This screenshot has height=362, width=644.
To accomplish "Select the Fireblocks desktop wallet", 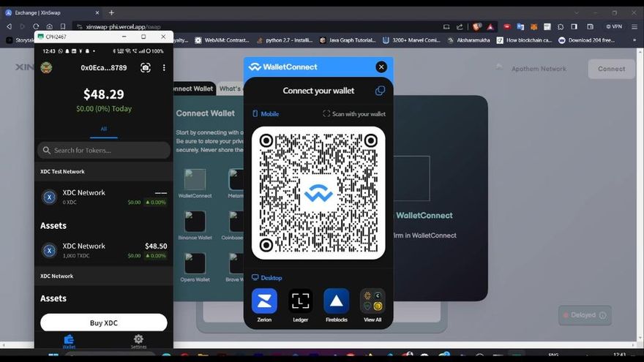I will [337, 304].
